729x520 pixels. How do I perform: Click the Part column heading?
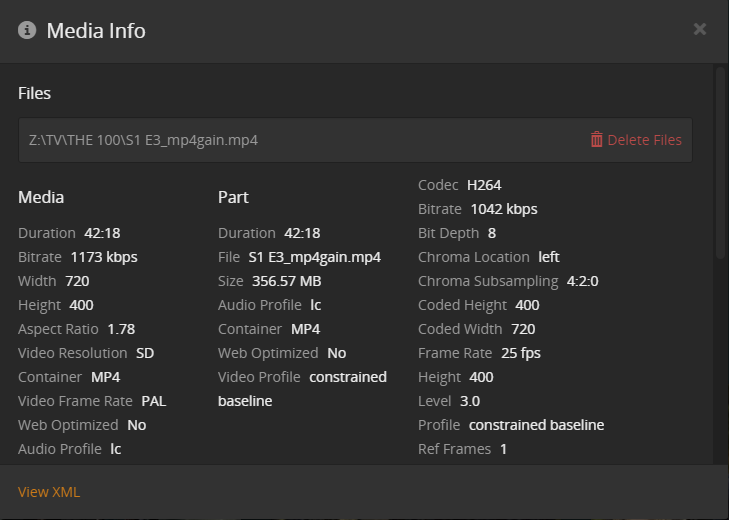tap(233, 197)
